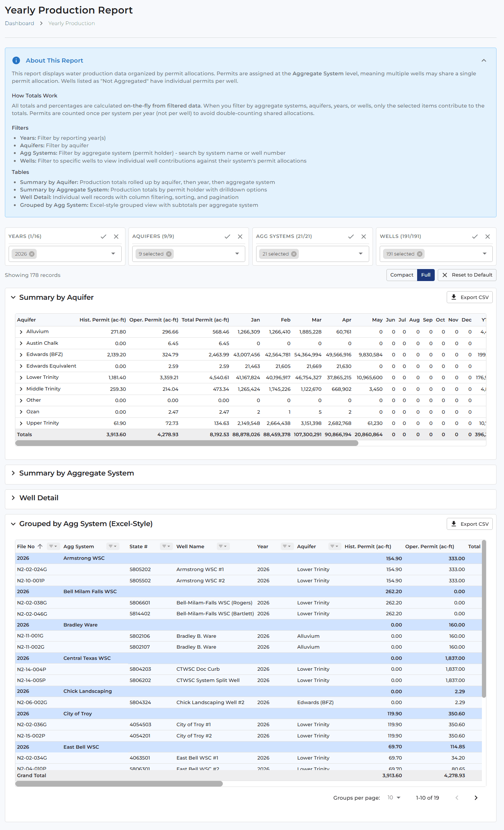Image resolution: width=504 pixels, height=830 pixels.
Task: Remove the 21 selected systems chip
Action: click(294, 254)
